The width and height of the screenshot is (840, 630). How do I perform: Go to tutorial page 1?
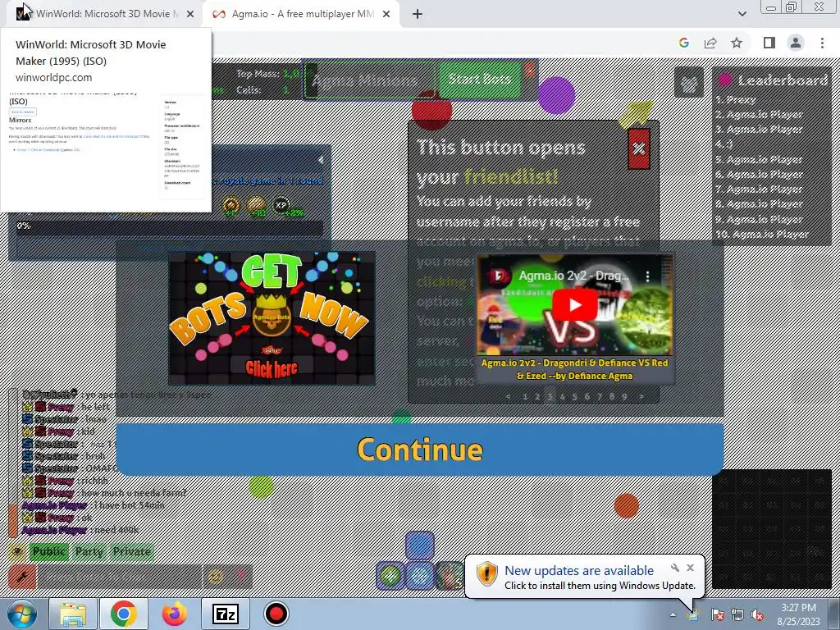[525, 396]
